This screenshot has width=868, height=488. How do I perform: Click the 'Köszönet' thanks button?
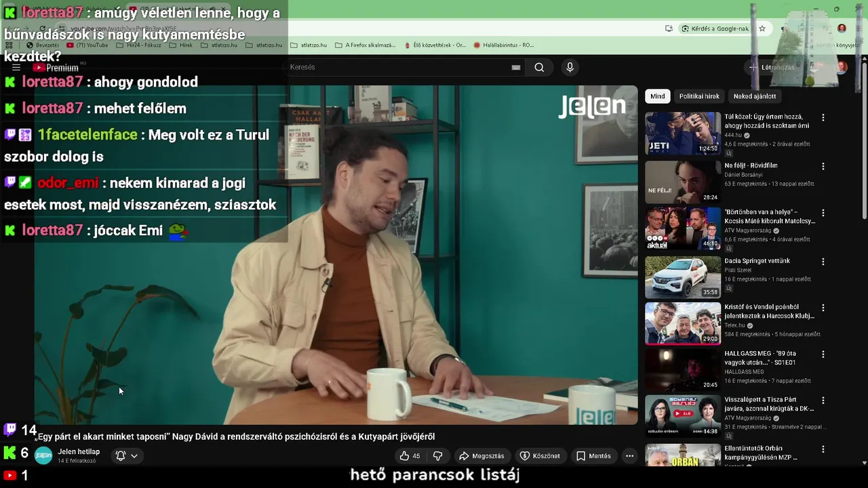click(540, 456)
